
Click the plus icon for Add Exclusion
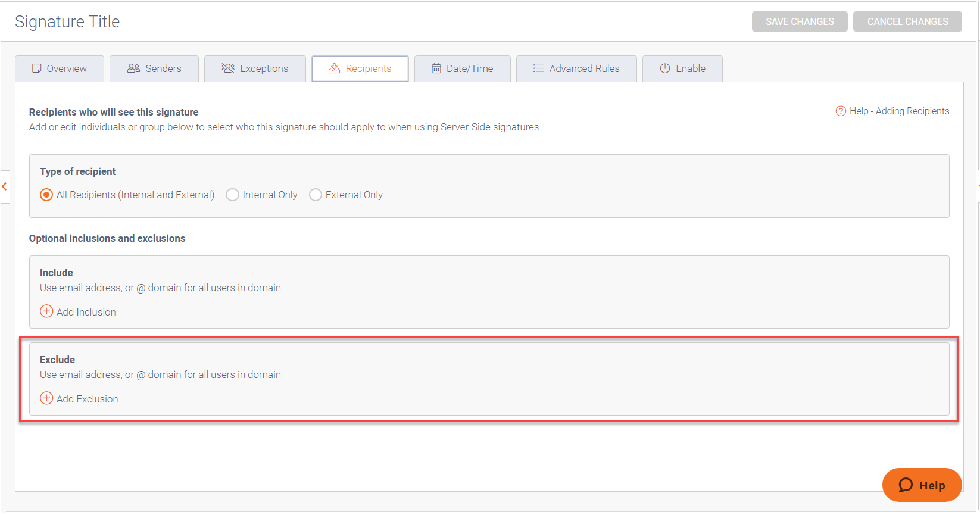pyautogui.click(x=46, y=398)
